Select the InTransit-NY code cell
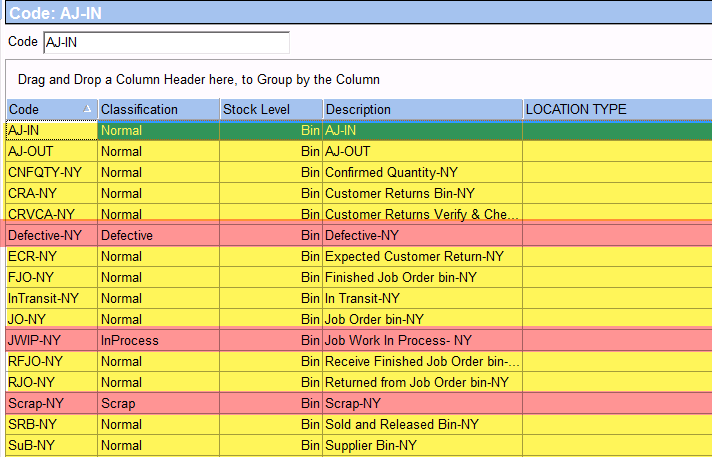The image size is (712, 457). click(x=51, y=298)
